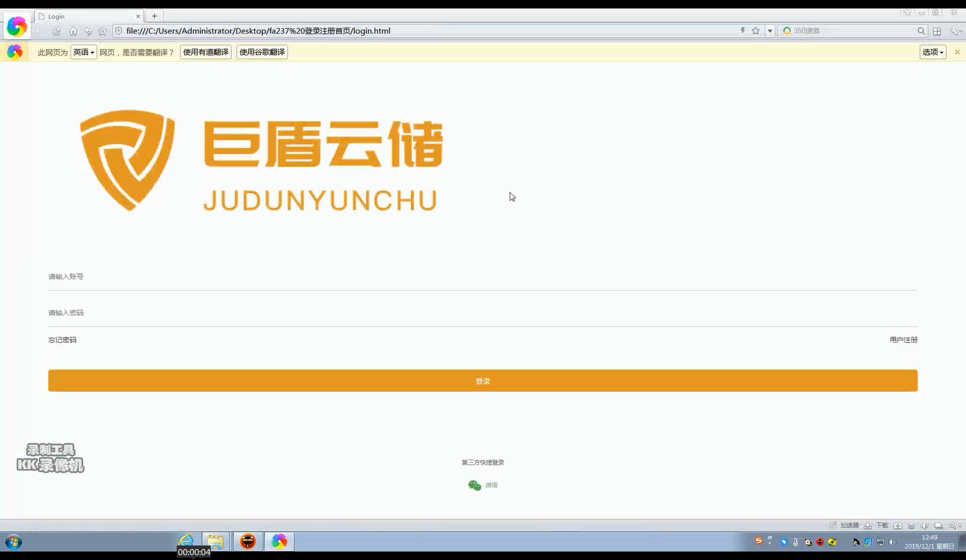Click the trash cleanup icon in status bar
Screen dimensions: 966x560
tap(912, 526)
